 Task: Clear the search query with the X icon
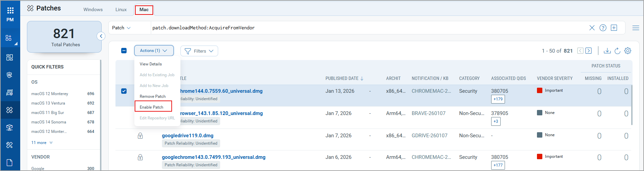(592, 28)
